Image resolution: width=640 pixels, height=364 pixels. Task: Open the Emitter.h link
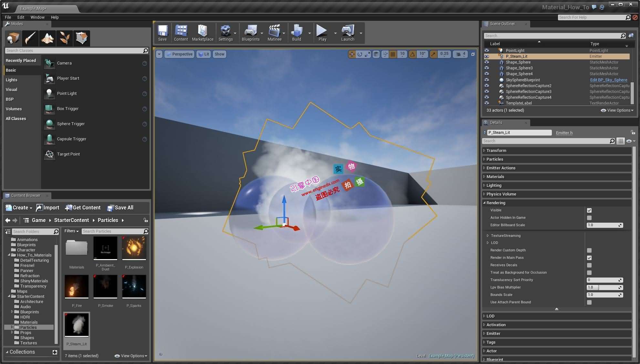click(564, 133)
